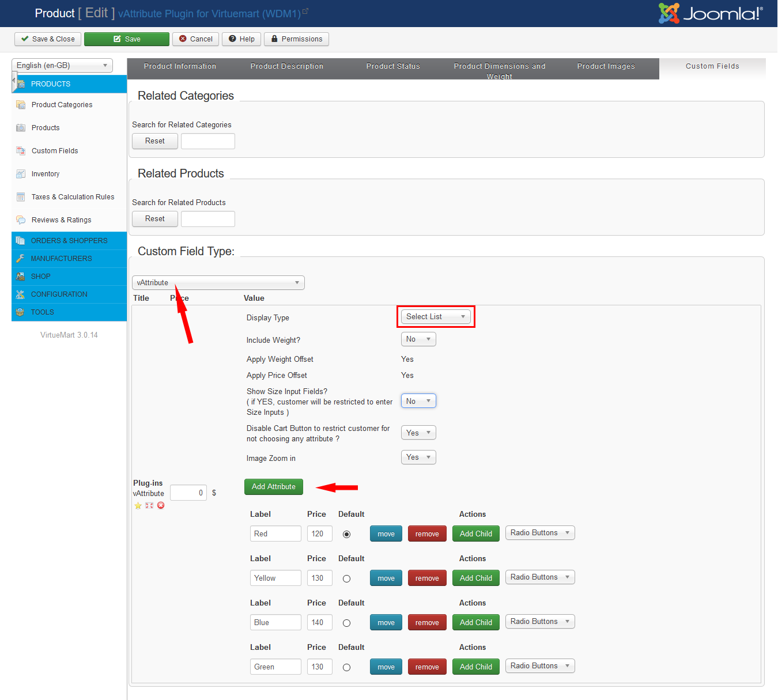Click the yellow star icon under vAttribute
The width and height of the screenshot is (778, 700).
pos(138,506)
